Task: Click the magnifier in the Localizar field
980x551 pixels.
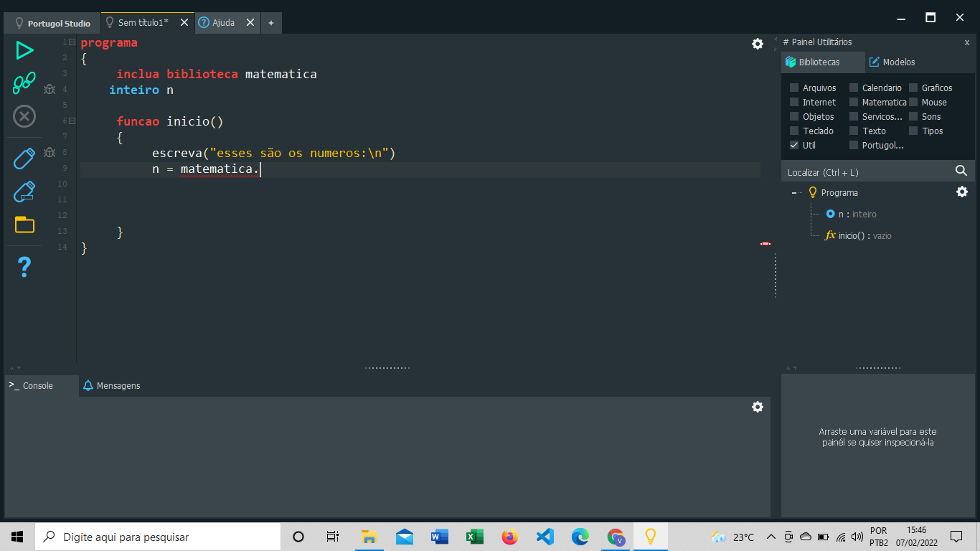Action: point(961,171)
